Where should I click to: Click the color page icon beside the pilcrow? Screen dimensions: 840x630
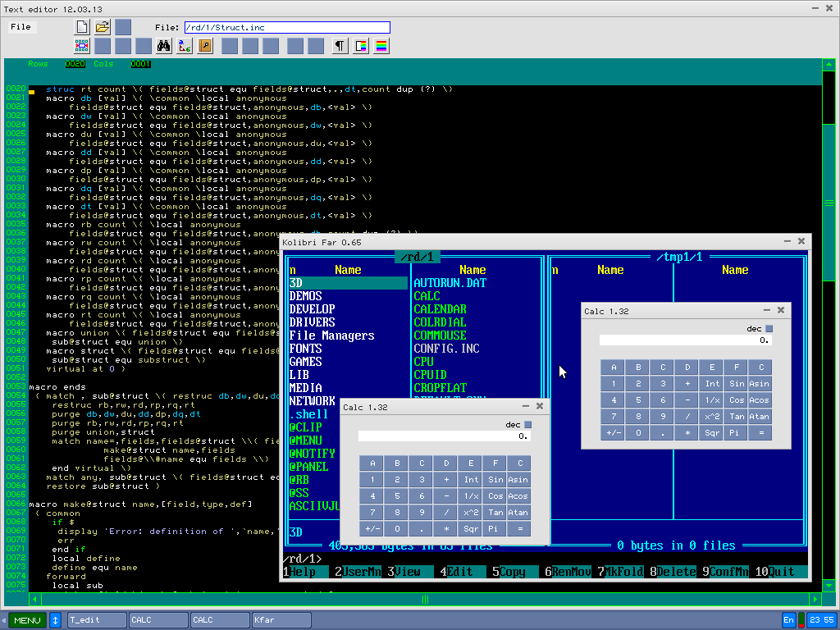coord(361,46)
